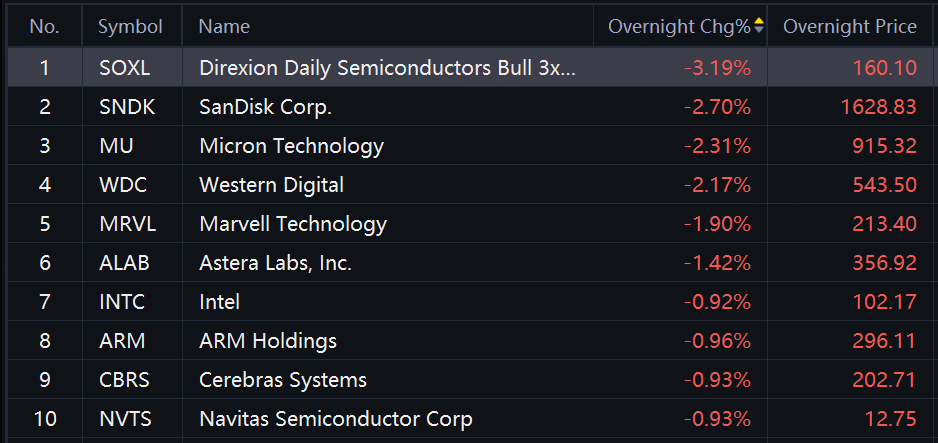Click the Navitas overnight price 12.75

891,419
